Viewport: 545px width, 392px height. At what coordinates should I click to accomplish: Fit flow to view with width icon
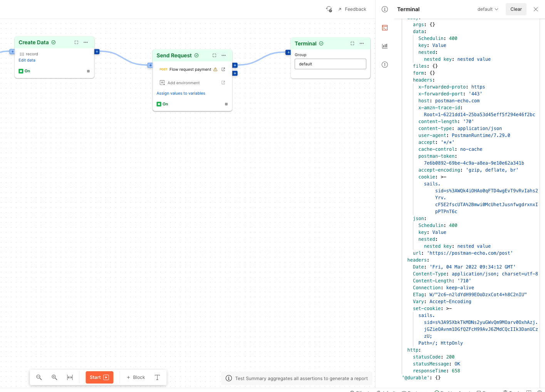(70, 377)
